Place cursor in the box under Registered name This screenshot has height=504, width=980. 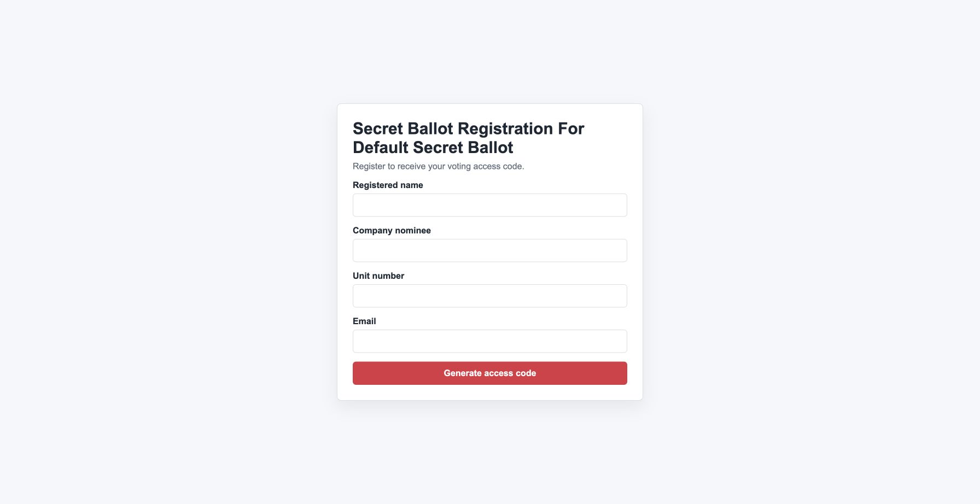point(489,205)
